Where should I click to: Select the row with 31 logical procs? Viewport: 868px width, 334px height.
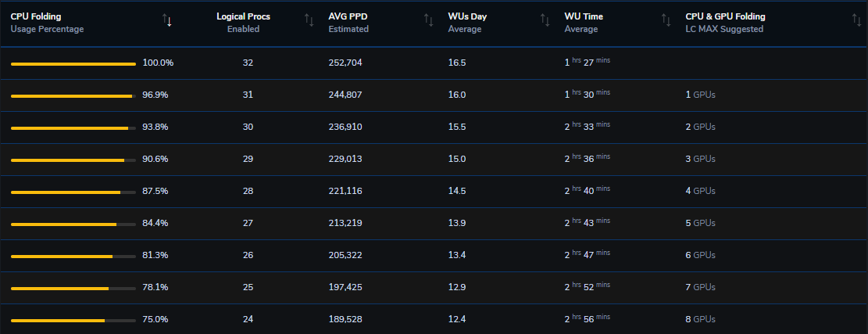tap(434, 95)
